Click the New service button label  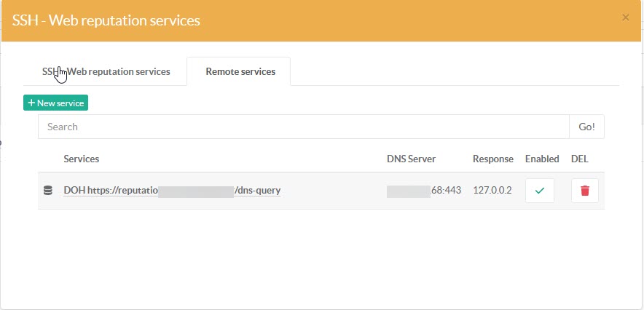click(x=60, y=103)
